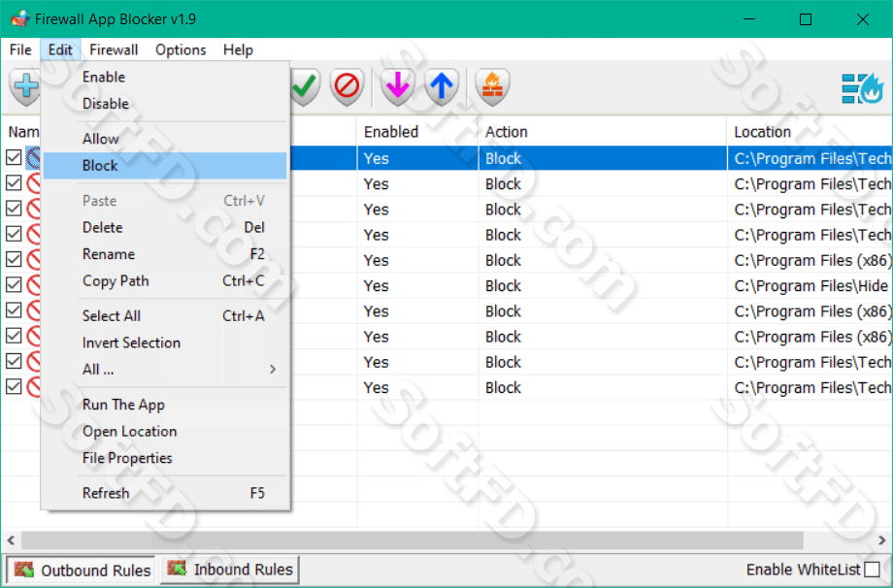The image size is (893, 588).
Task: Click the partially hidden Name column header
Action: click(21, 132)
